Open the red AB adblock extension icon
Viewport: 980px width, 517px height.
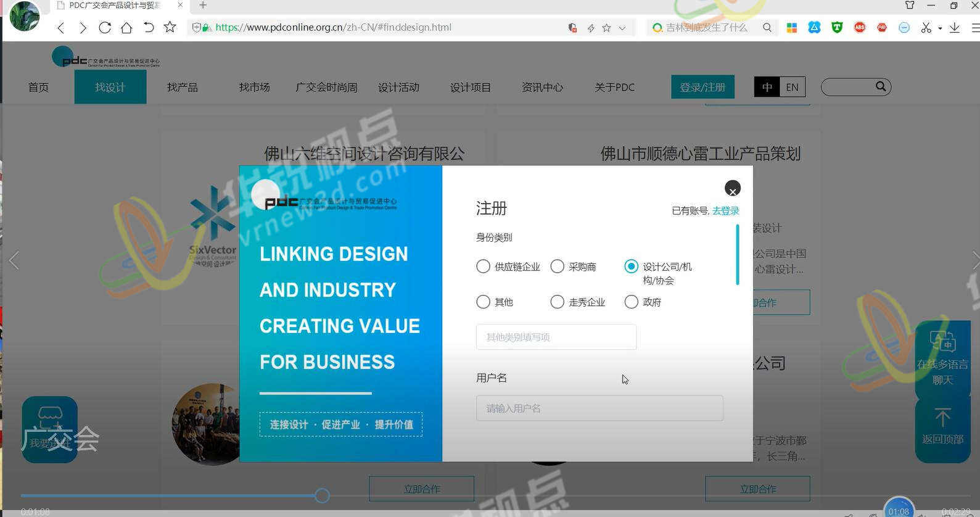click(882, 27)
